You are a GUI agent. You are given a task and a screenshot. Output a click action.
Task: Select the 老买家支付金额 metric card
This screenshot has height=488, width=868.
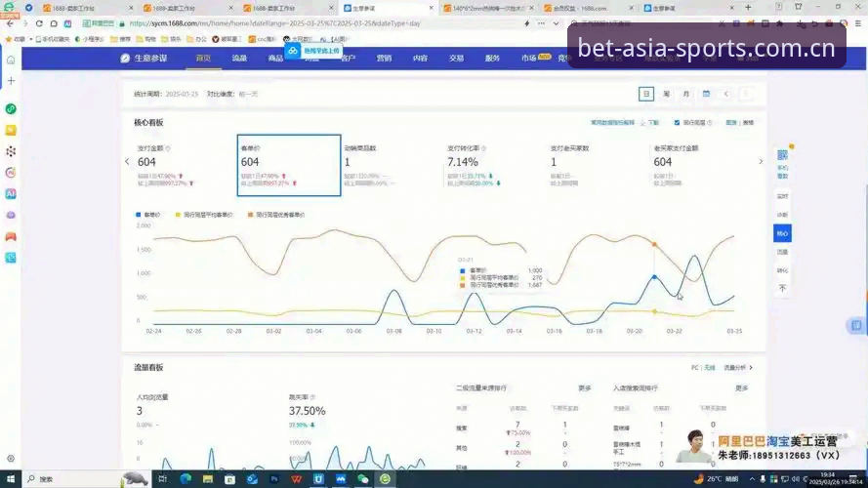coord(701,165)
